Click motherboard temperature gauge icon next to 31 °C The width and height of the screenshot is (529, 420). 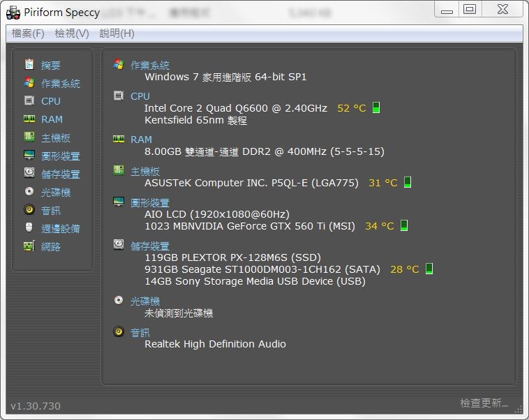pos(408,182)
